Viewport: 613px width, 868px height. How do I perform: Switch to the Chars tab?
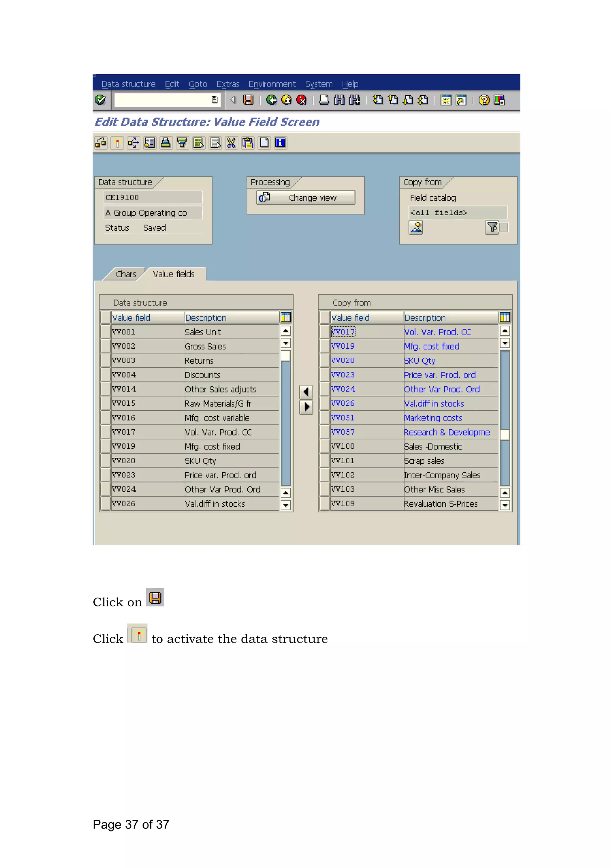(x=126, y=274)
